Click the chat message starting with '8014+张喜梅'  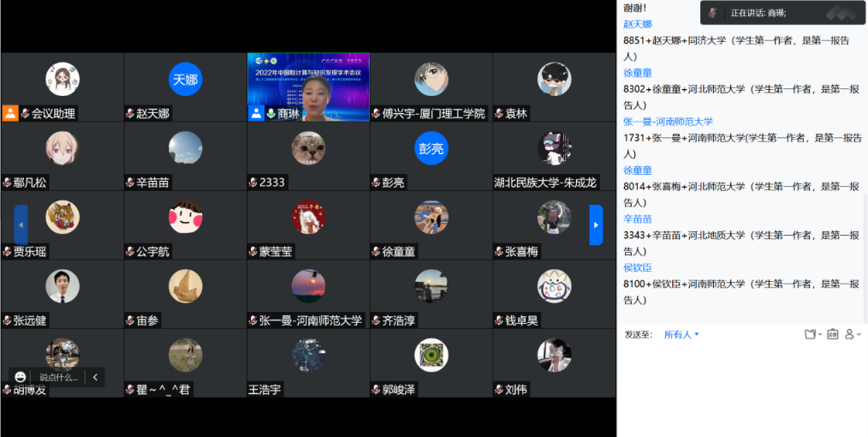click(x=742, y=195)
